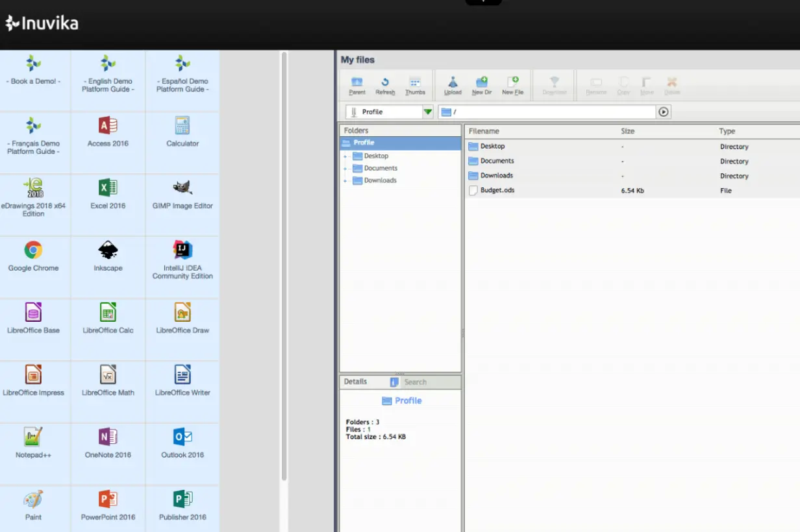
Task: Switch to Thumbs view
Action: click(x=415, y=86)
